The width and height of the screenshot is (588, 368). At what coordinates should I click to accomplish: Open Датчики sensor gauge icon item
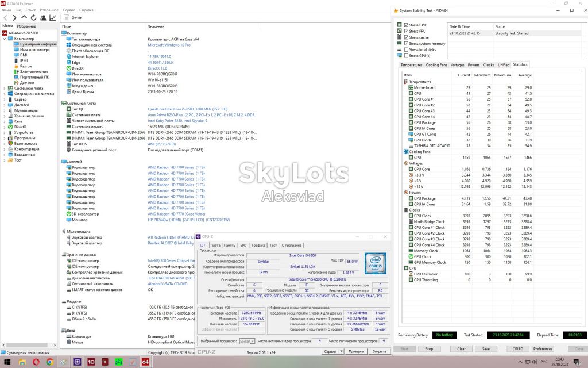(x=16, y=83)
